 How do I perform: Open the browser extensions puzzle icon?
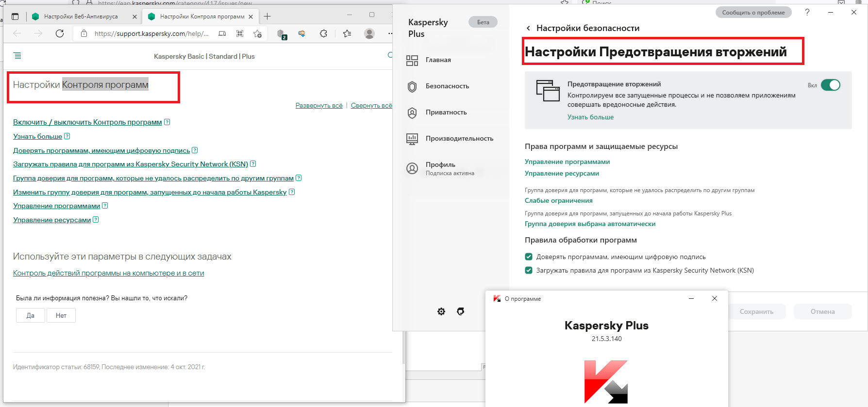[x=323, y=33]
